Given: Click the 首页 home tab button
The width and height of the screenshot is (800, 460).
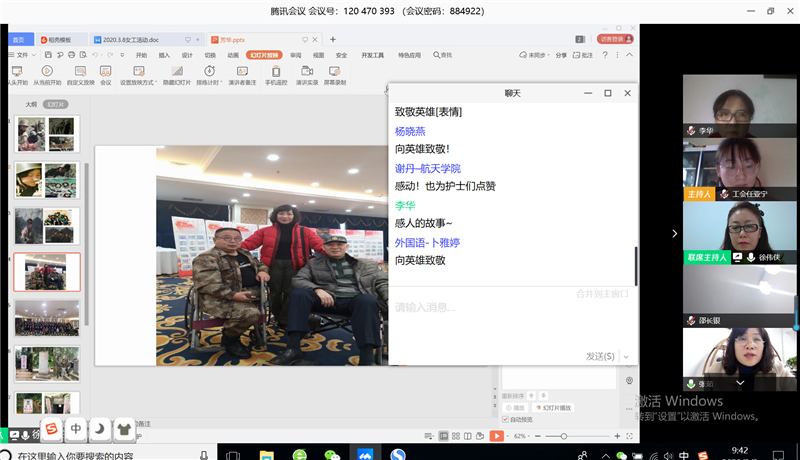Looking at the screenshot, I should pyautogui.click(x=20, y=39).
